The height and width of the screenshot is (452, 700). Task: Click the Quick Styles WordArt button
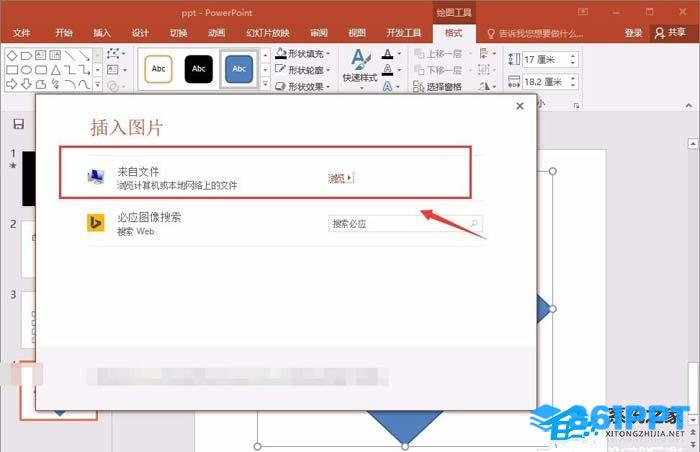360,70
